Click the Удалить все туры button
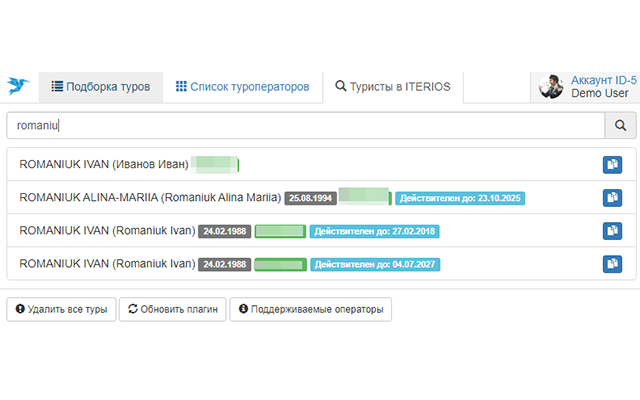The width and height of the screenshot is (640, 400). (x=61, y=309)
